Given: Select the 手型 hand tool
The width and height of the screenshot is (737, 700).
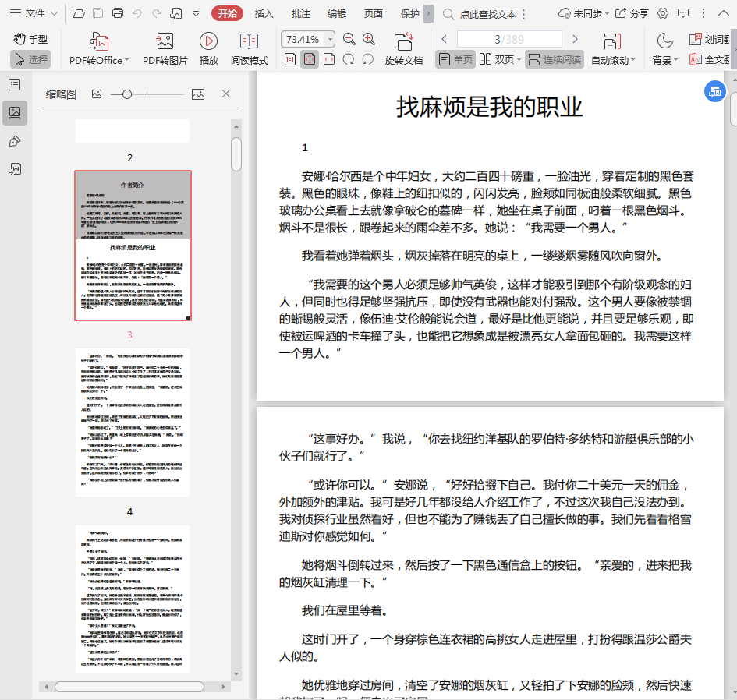Looking at the screenshot, I should coord(30,39).
